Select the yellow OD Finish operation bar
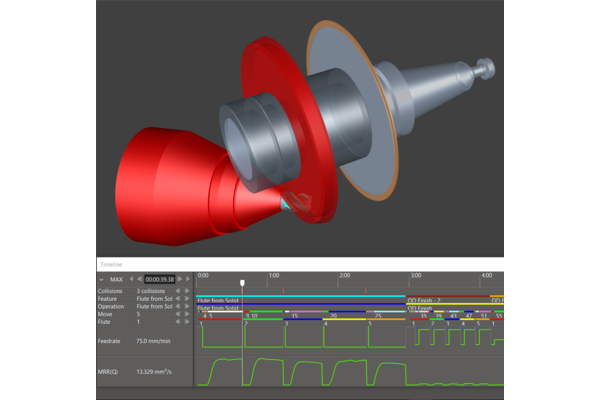Viewport: 600px width, 400px height. (455, 304)
